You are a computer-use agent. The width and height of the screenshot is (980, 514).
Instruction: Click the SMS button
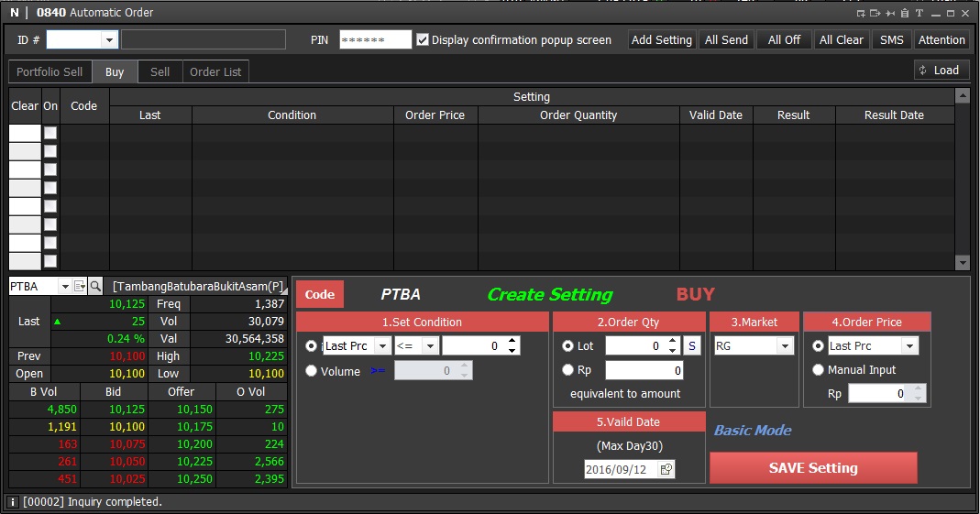click(x=892, y=40)
